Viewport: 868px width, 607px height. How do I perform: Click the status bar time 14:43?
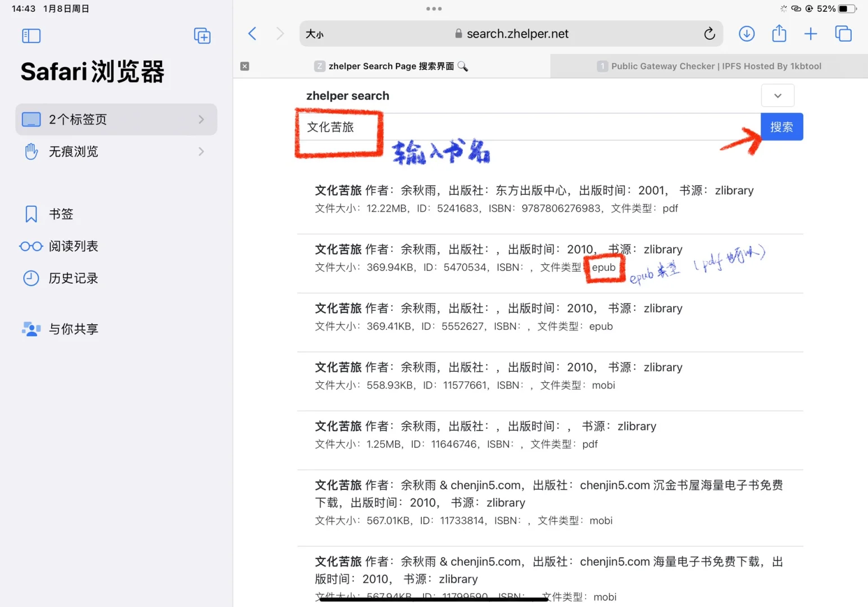(24, 8)
